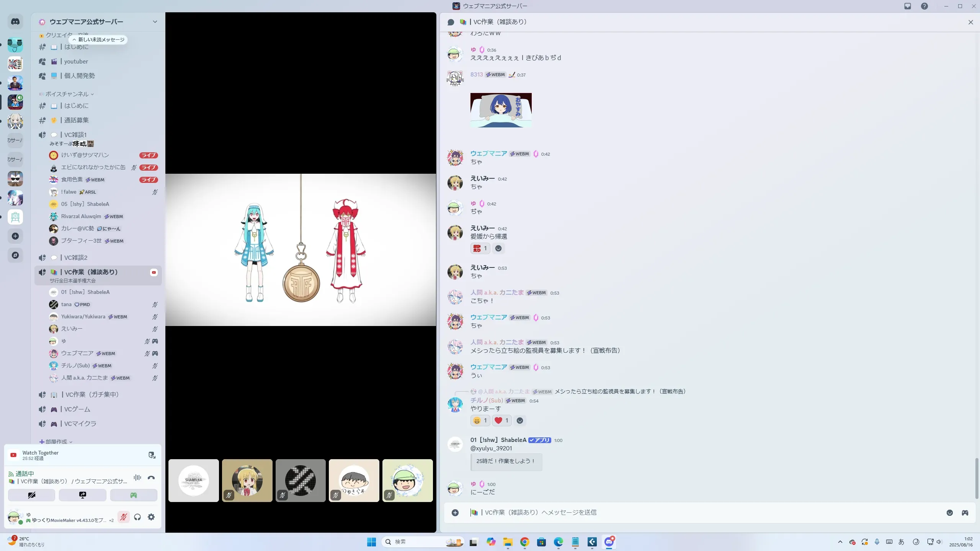Open the explore discoverable servers compass icon
This screenshot has height=551, width=980.
coord(15,255)
